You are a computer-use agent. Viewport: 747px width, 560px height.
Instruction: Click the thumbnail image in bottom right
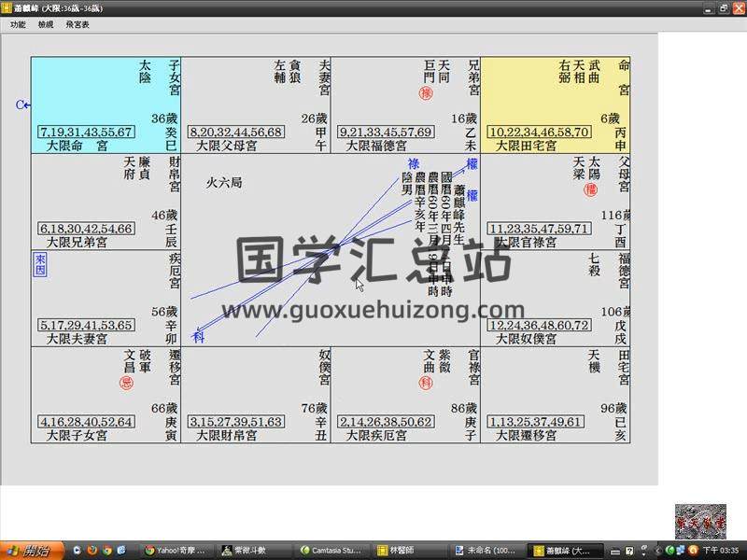click(700, 522)
